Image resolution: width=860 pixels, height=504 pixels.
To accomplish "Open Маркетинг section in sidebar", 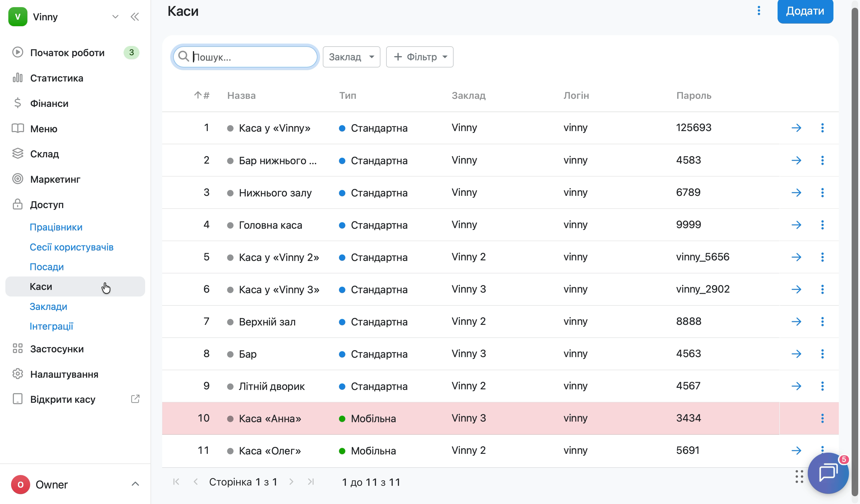I will point(55,179).
